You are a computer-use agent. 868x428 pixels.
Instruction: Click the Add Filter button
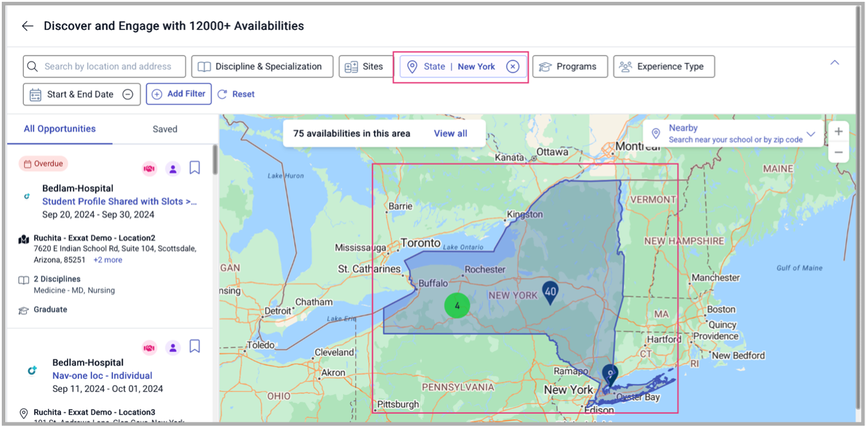click(179, 94)
